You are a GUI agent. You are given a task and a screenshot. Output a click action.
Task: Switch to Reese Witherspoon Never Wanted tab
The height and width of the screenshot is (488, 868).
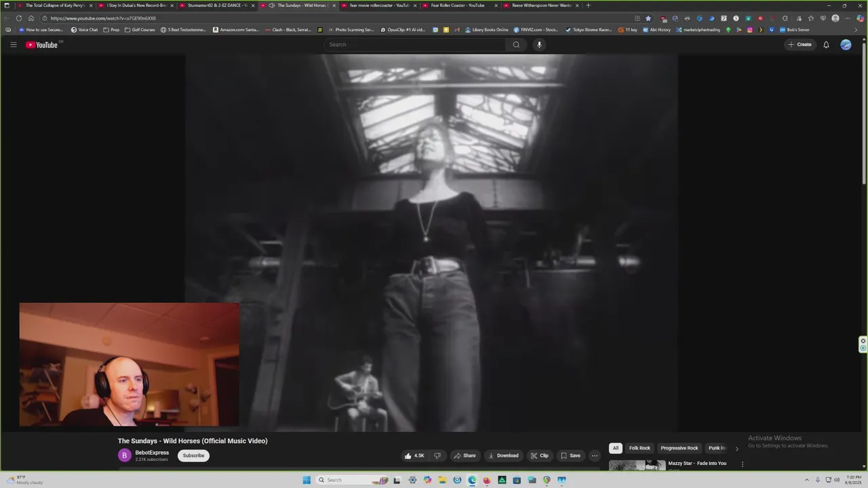click(540, 5)
